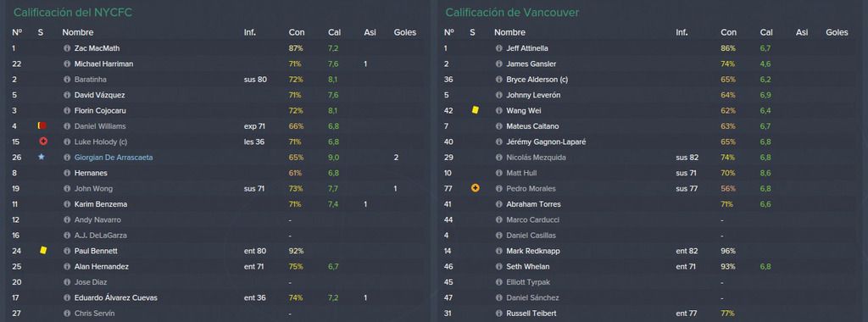Click the yellow card icon for Paul Bennett
868x322 pixels.
[43, 251]
